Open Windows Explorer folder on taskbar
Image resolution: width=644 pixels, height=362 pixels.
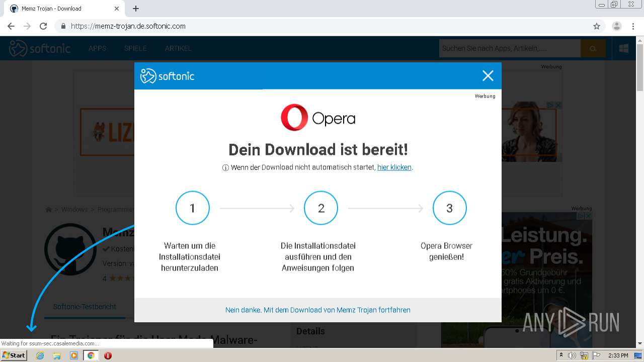[x=57, y=355]
